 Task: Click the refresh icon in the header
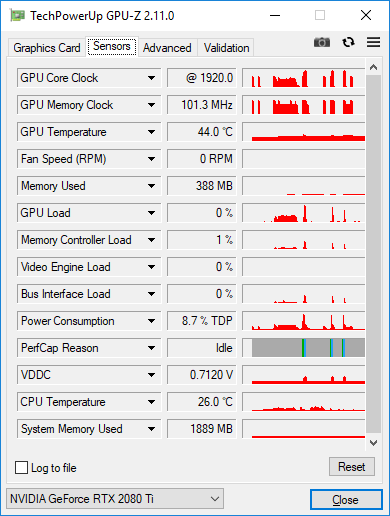348,42
